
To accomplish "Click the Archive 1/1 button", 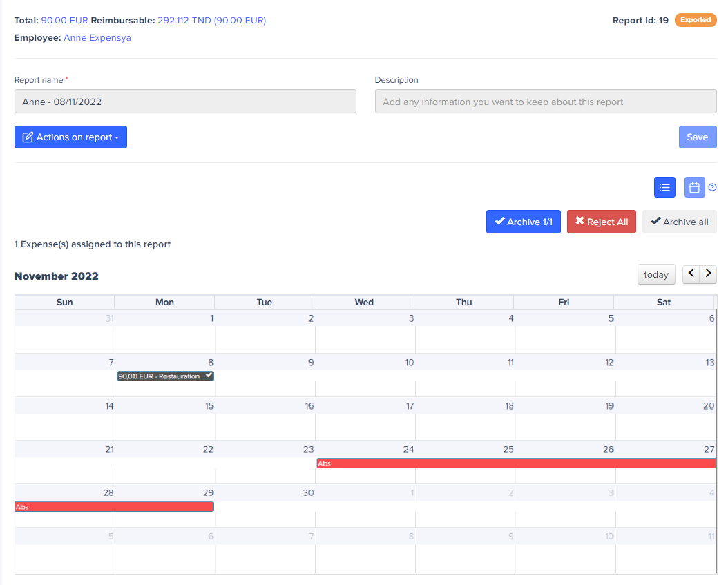I will tap(523, 222).
